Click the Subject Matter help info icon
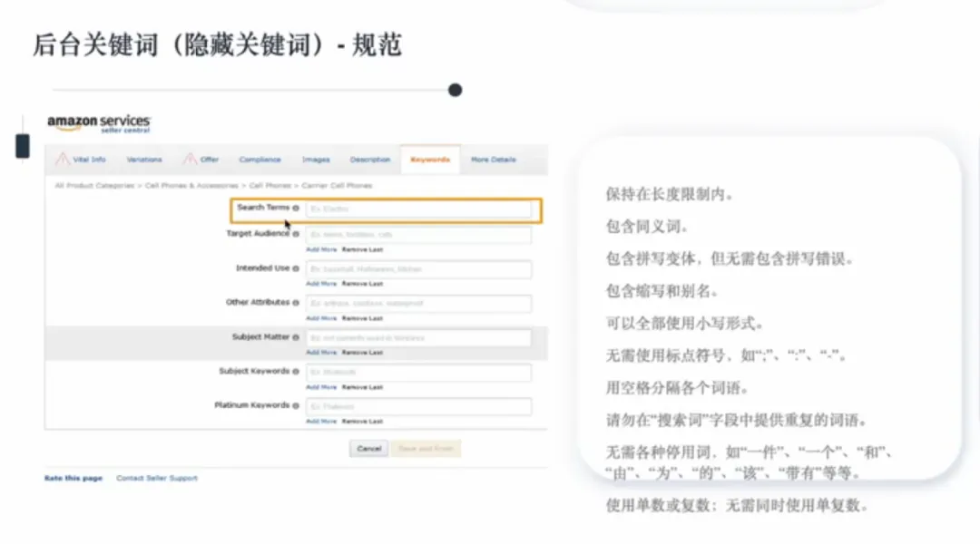The image size is (980, 544). click(296, 337)
